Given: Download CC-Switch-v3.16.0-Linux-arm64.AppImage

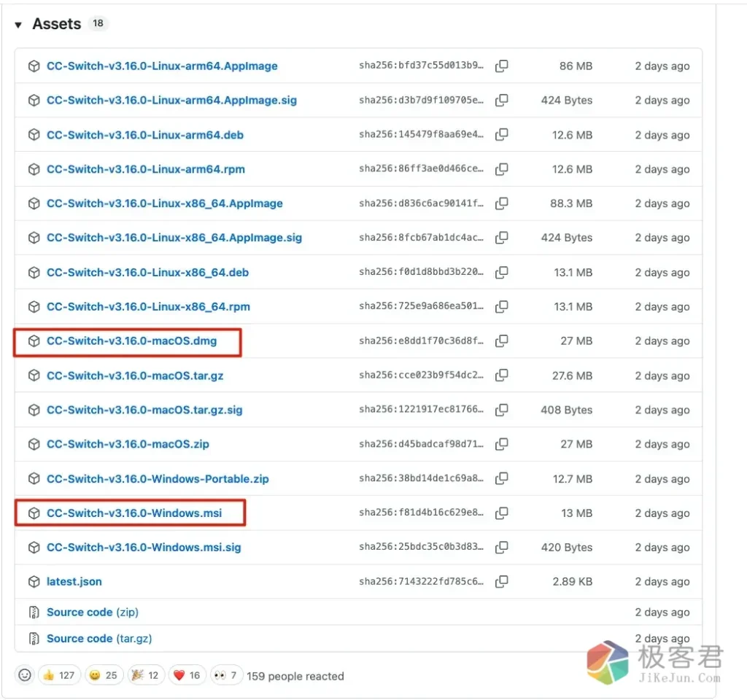Looking at the screenshot, I should point(162,66).
